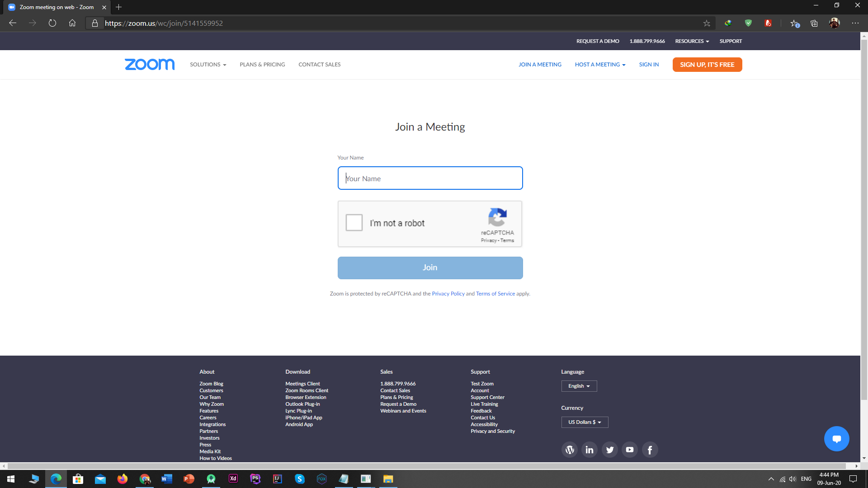The height and width of the screenshot is (488, 868).
Task: Click Sign In in navigation
Action: (x=649, y=65)
